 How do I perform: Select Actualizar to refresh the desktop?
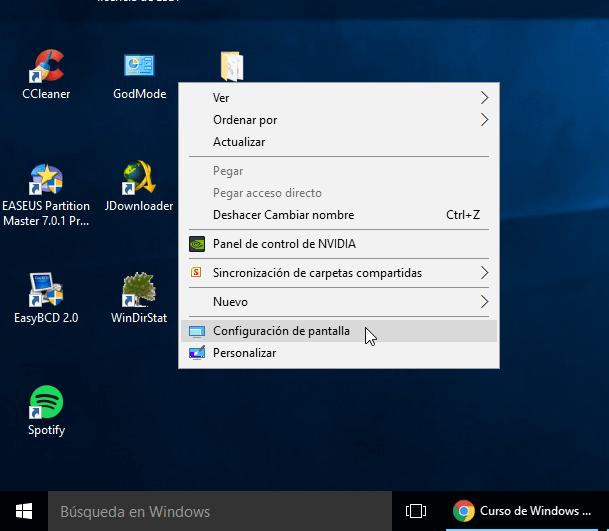(x=339, y=142)
